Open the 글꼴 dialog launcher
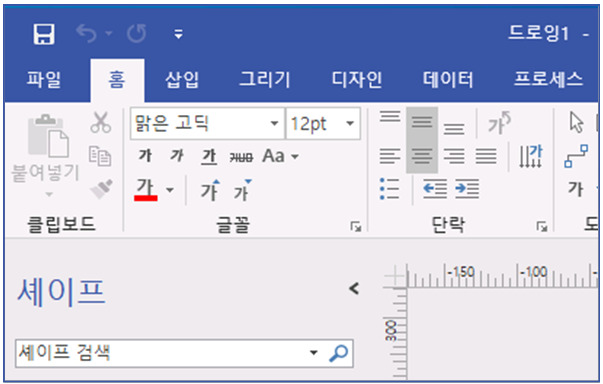This screenshot has width=603, height=384. click(356, 226)
